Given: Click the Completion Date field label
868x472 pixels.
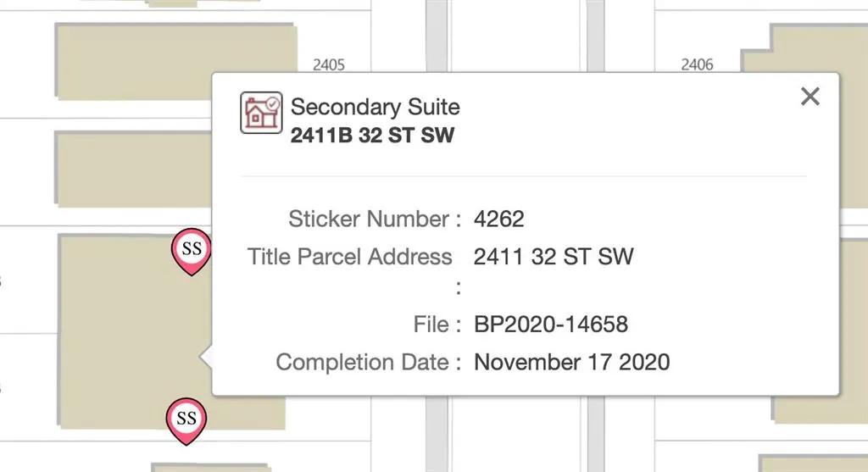Looking at the screenshot, I should tap(362, 363).
